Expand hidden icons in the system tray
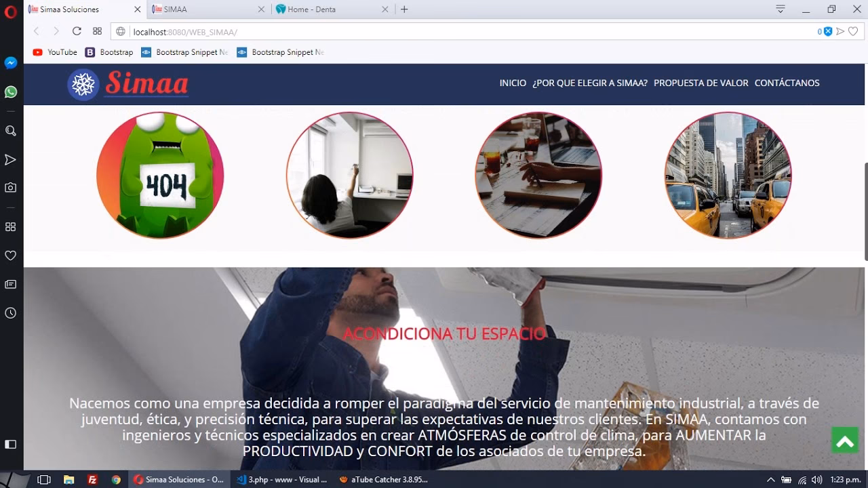The width and height of the screenshot is (868, 488). coord(771,480)
